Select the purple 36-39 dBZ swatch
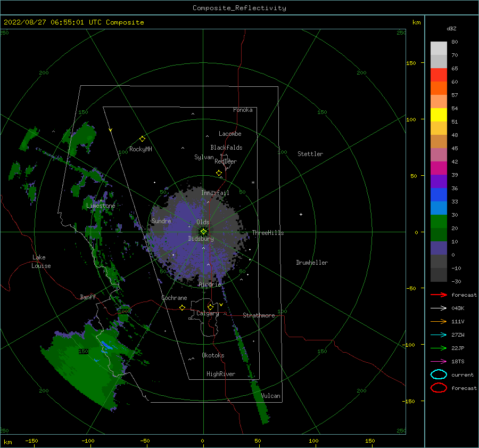The image size is (479, 448). pyautogui.click(x=439, y=181)
